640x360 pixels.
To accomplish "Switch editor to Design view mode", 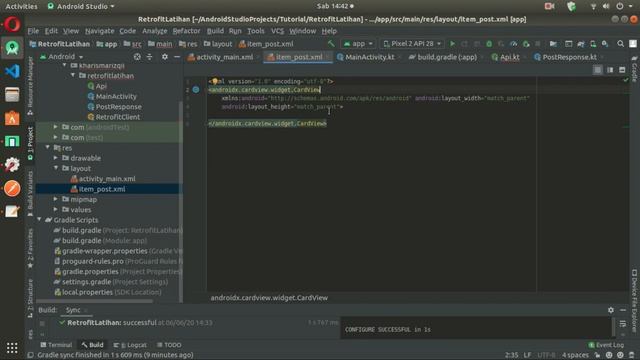I will tap(622, 70).
